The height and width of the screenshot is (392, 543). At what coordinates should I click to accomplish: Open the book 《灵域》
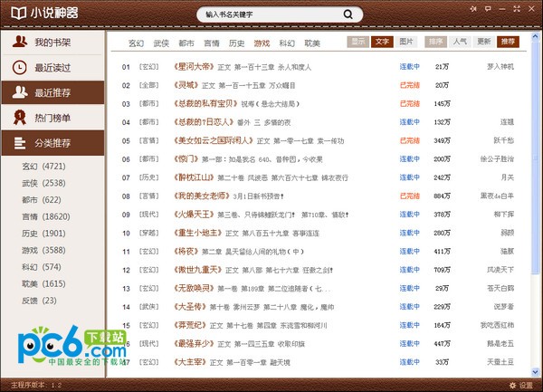click(x=186, y=85)
